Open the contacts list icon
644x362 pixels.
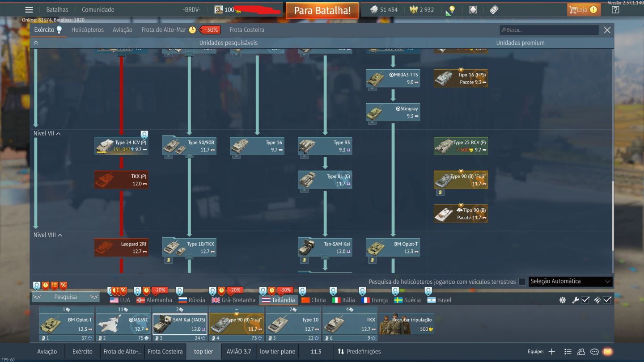(x=568, y=352)
